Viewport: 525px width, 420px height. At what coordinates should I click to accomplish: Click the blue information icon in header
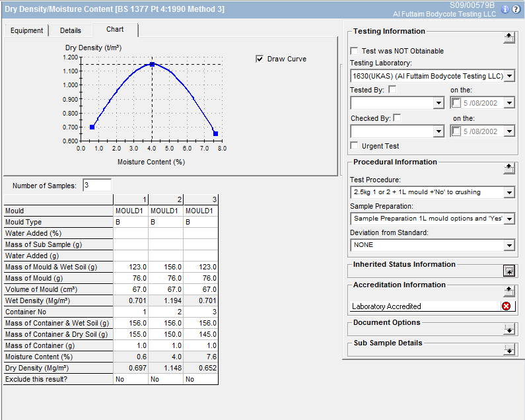pos(505,9)
